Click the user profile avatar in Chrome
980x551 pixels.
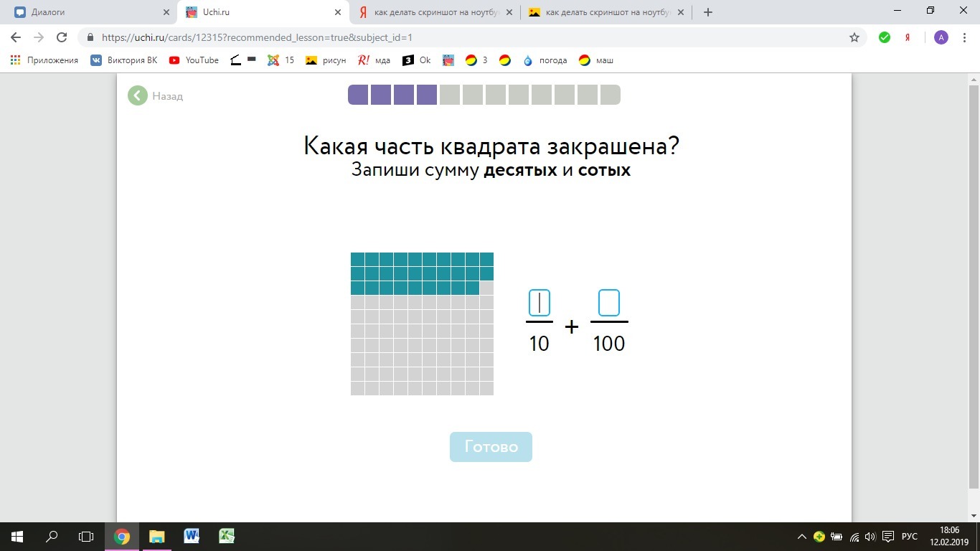click(x=941, y=37)
